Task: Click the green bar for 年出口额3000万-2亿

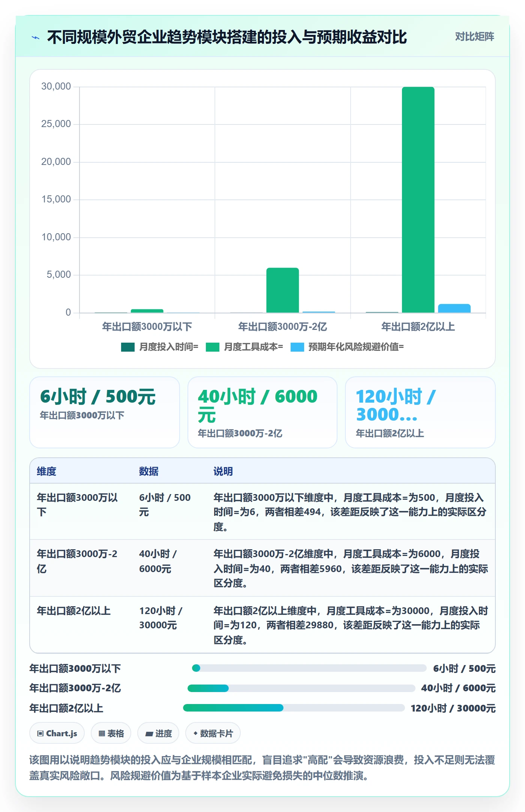Action: [x=282, y=290]
